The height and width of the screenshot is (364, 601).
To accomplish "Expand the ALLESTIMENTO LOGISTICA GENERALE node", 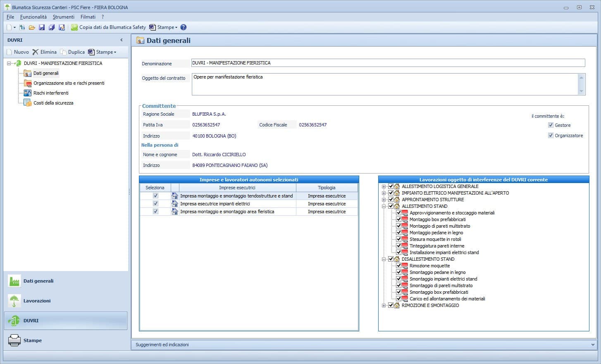I will (384, 186).
